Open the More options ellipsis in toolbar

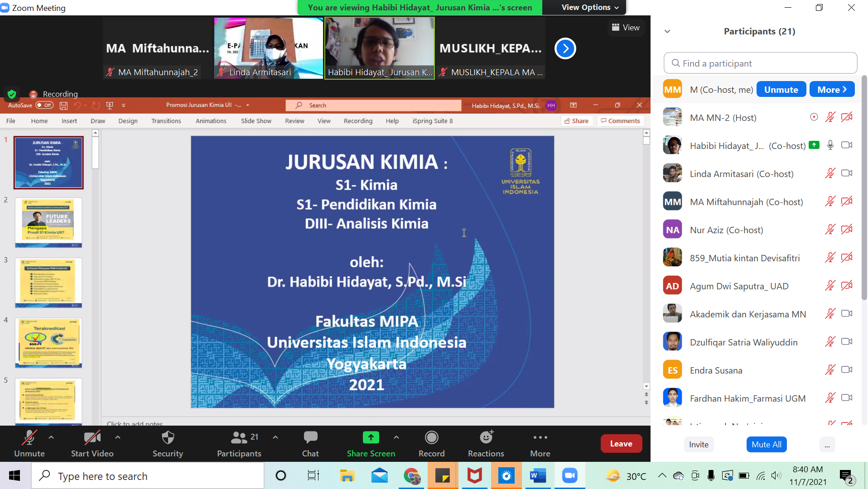pyautogui.click(x=540, y=438)
